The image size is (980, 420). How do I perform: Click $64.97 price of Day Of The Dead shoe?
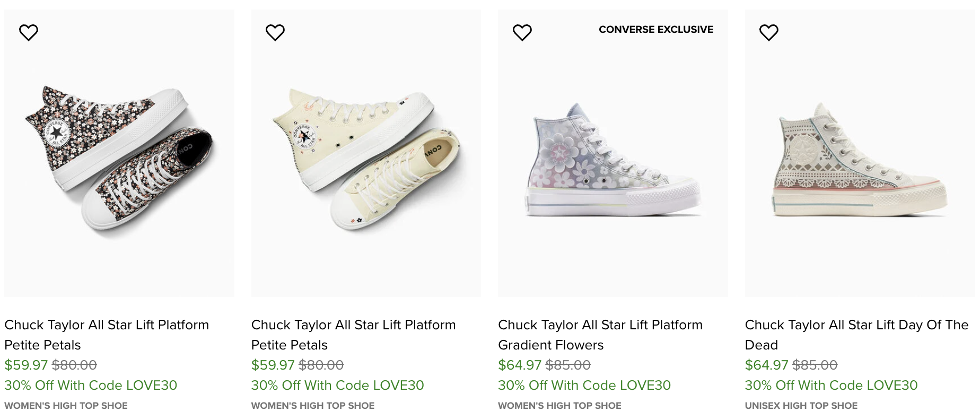(766, 365)
